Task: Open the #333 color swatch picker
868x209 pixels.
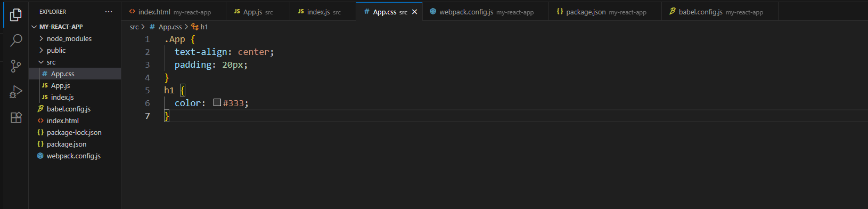Action: [217, 102]
